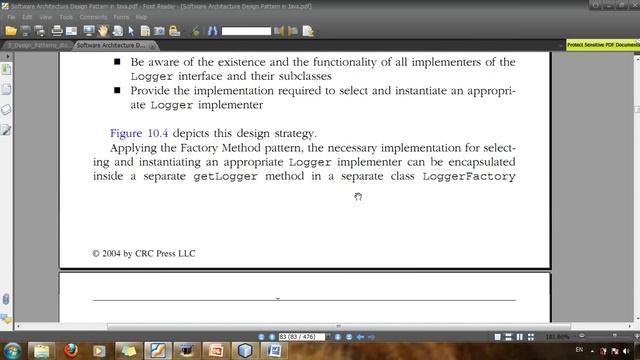The width and height of the screenshot is (640, 360).
Task: Click the zoom percentage value
Action: pos(557,337)
